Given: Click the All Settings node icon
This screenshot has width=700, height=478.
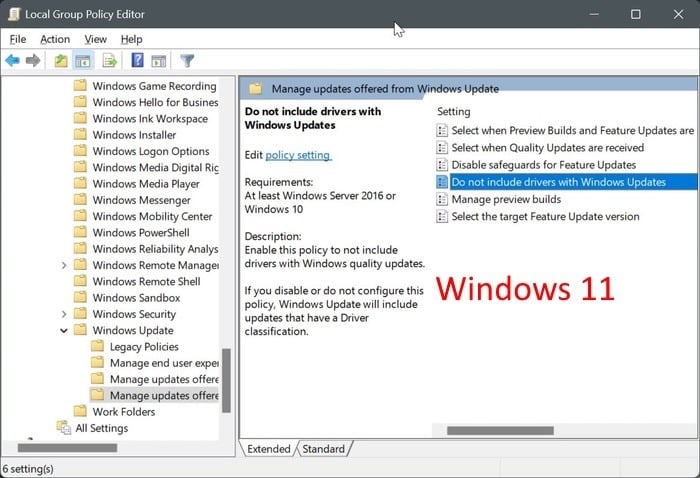Looking at the screenshot, I should point(63,428).
